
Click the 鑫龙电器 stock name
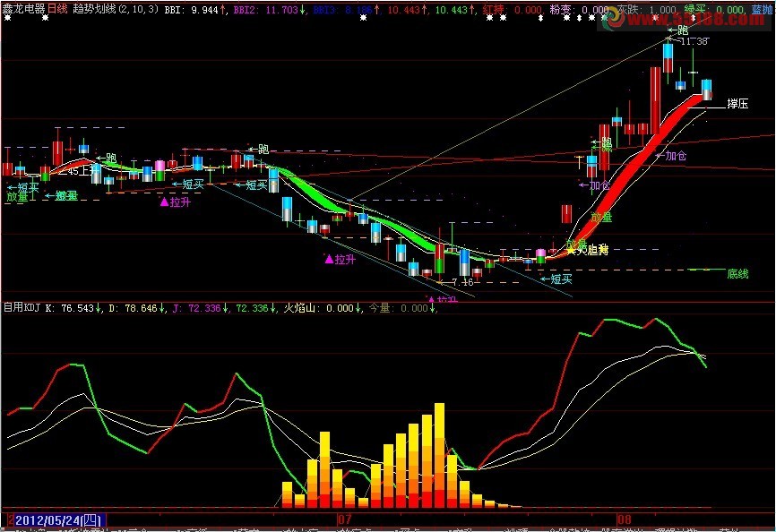(24, 9)
